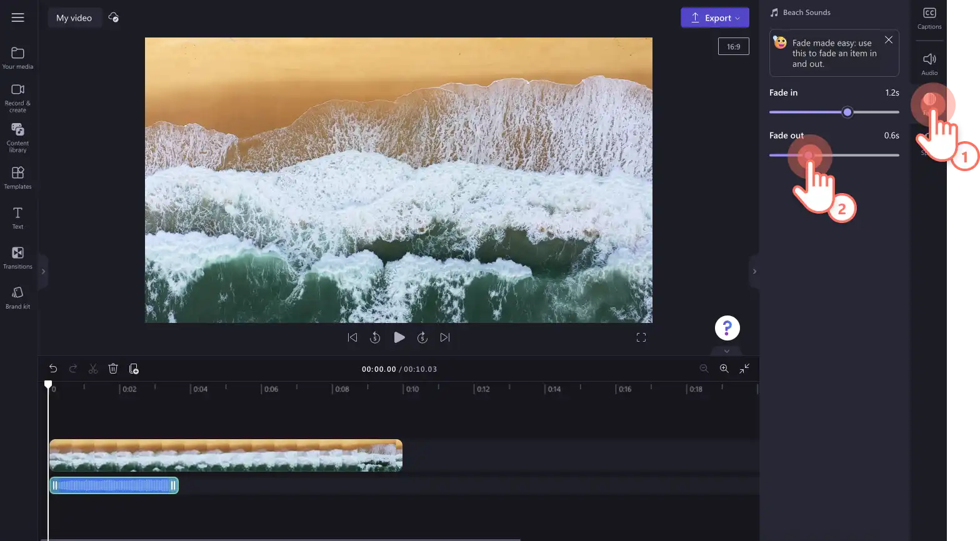Viewport: 980px width, 541px height.
Task: Click the split scissors icon
Action: click(93, 369)
